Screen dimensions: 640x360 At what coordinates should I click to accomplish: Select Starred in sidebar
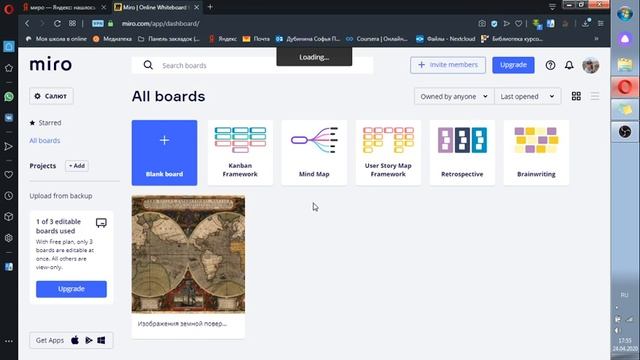click(45, 122)
